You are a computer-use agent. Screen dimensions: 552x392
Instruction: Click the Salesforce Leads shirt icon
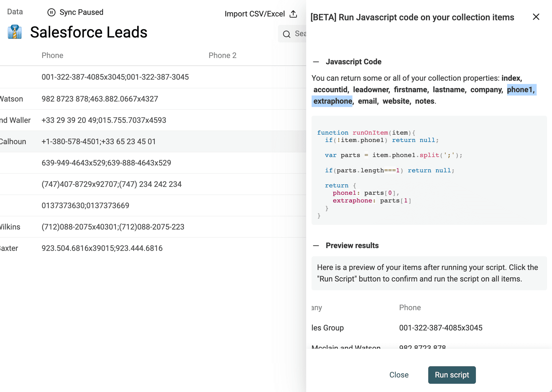click(15, 32)
